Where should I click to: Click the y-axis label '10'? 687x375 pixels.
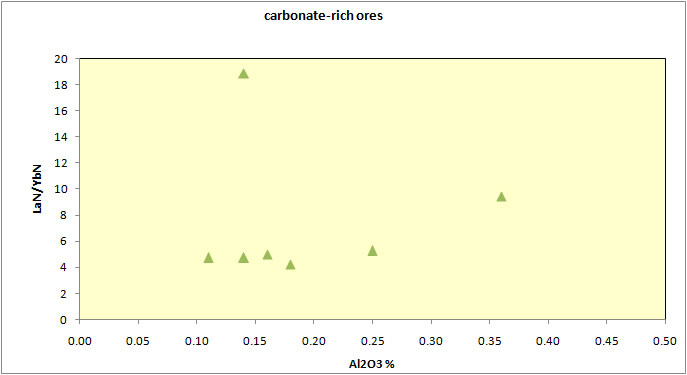[x=61, y=189]
